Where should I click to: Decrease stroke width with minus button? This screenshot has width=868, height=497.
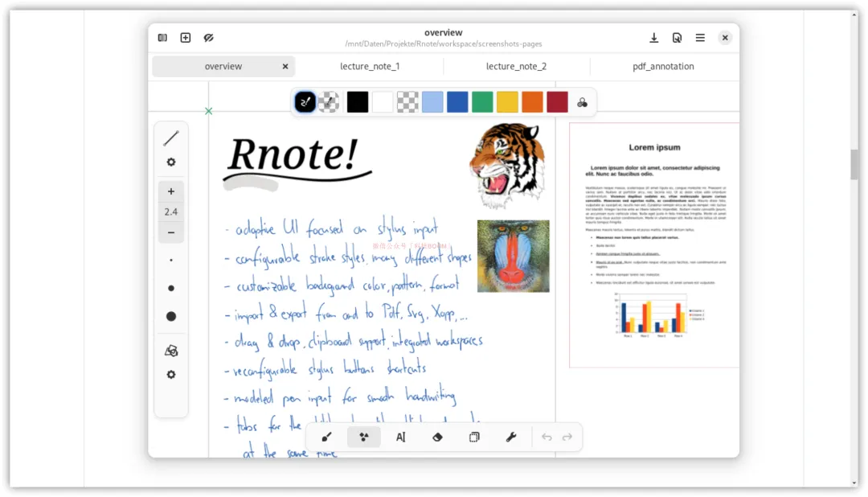[171, 232]
